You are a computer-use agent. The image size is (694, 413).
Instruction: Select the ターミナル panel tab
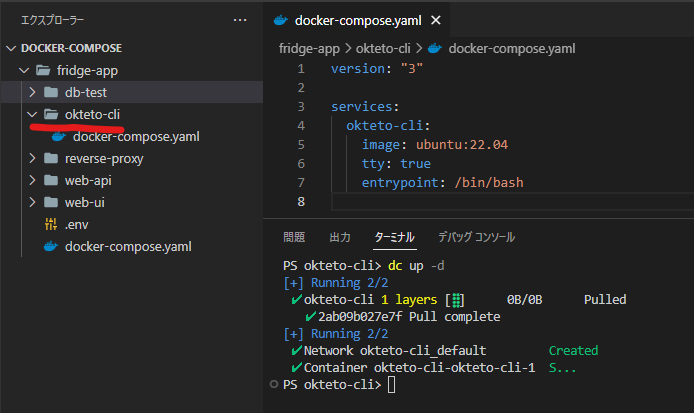point(394,237)
